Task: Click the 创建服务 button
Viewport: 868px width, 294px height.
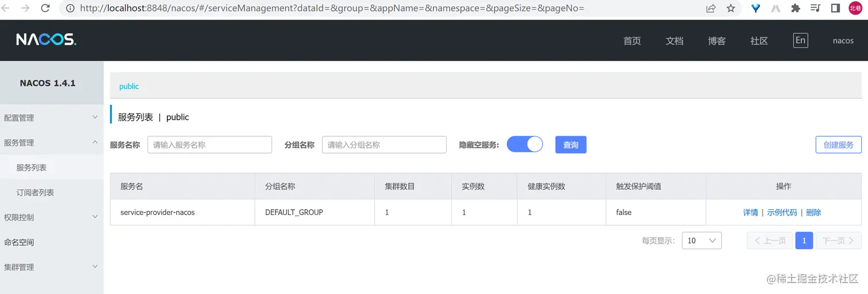Action: click(x=838, y=145)
